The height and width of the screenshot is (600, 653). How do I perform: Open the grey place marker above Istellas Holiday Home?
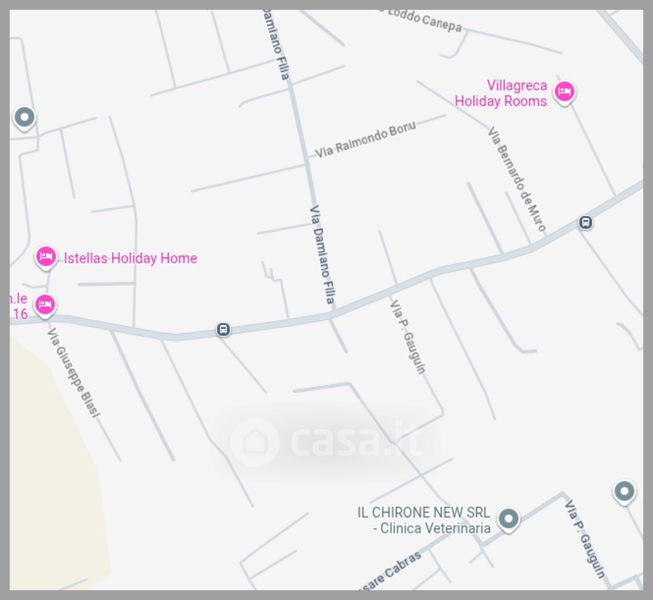(25, 118)
